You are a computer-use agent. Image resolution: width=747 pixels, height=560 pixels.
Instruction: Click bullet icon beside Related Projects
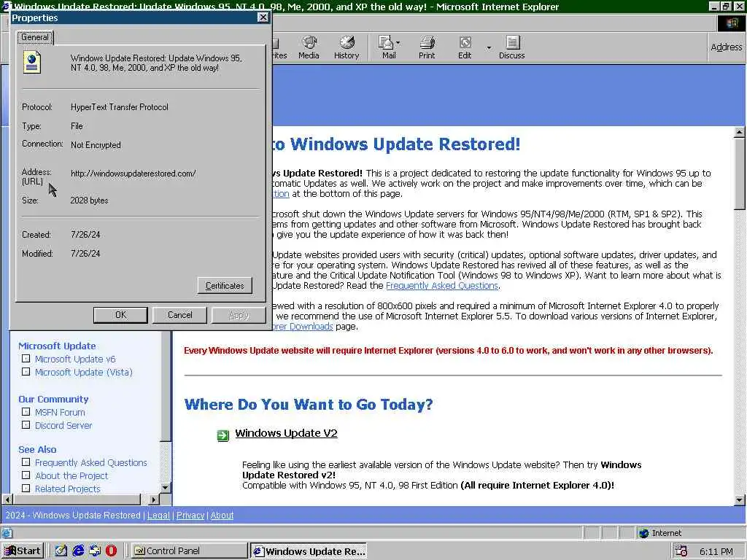click(26, 488)
